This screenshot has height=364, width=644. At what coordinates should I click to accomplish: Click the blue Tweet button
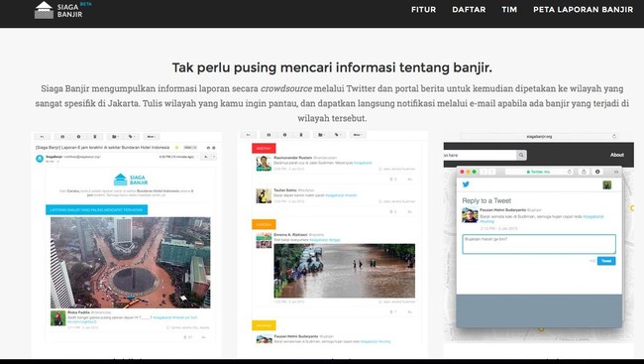[x=606, y=261]
